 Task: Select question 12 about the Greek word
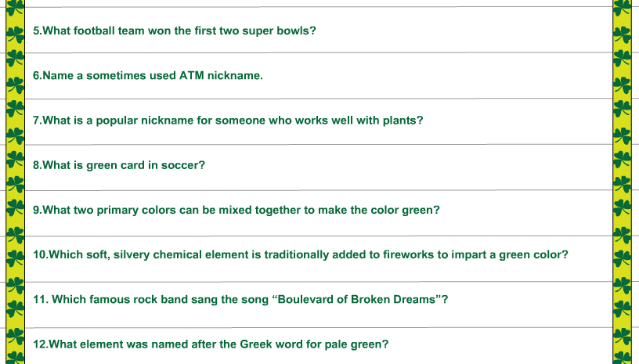click(211, 344)
